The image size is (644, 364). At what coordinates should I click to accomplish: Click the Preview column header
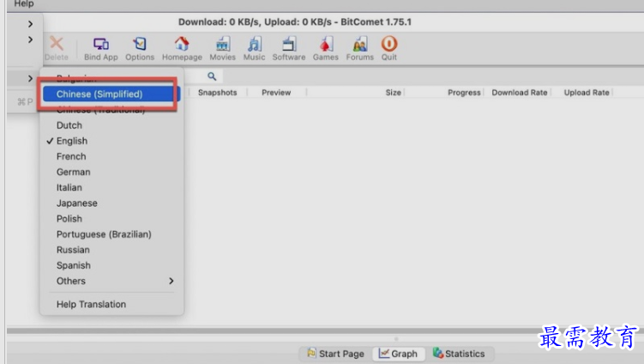tap(276, 93)
